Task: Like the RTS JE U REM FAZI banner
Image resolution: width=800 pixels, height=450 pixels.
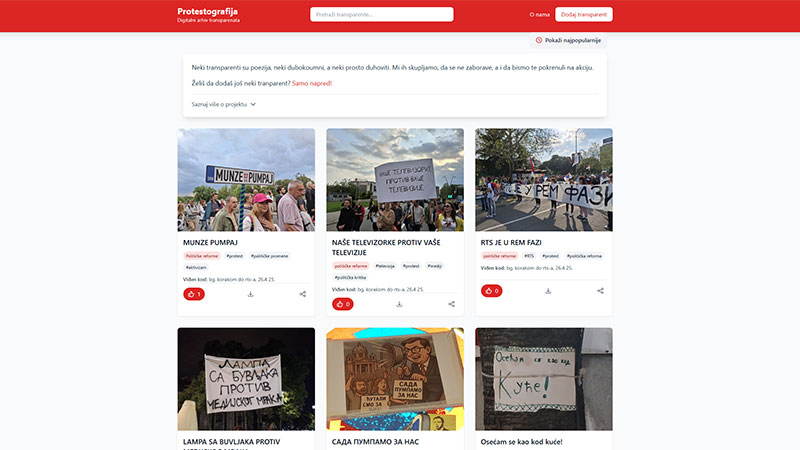Action: 491,291
